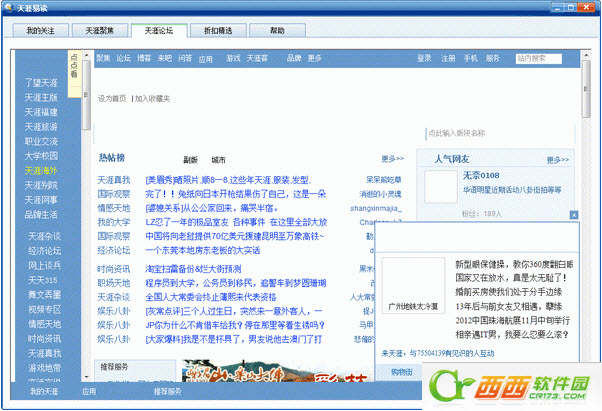Image resolution: width=602 pixels, height=411 pixels.
Task: Click 论坛 in the top navigation bar
Action: (124, 58)
